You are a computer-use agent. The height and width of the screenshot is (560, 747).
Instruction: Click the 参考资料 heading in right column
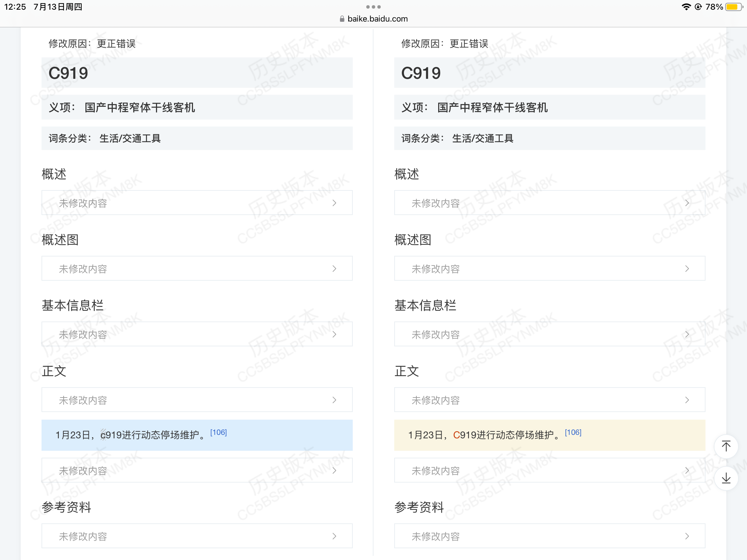[x=419, y=507]
